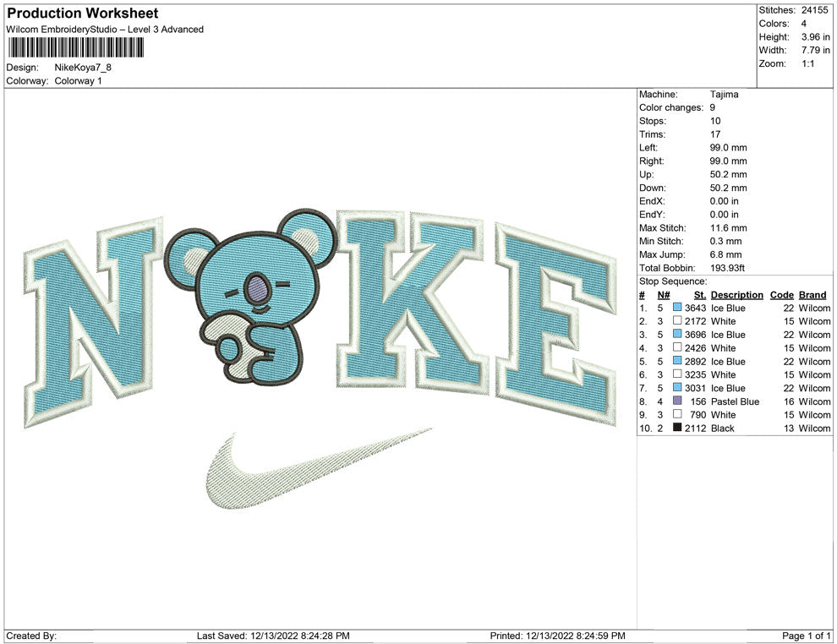837x644 pixels.
Task: Select the 'Right:' measurement label
Action: point(652,161)
